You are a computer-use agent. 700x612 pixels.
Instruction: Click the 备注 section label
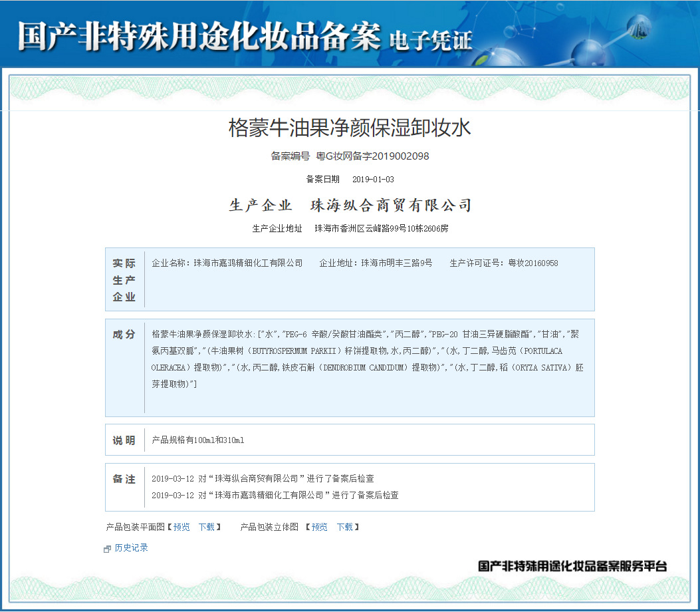point(124,479)
